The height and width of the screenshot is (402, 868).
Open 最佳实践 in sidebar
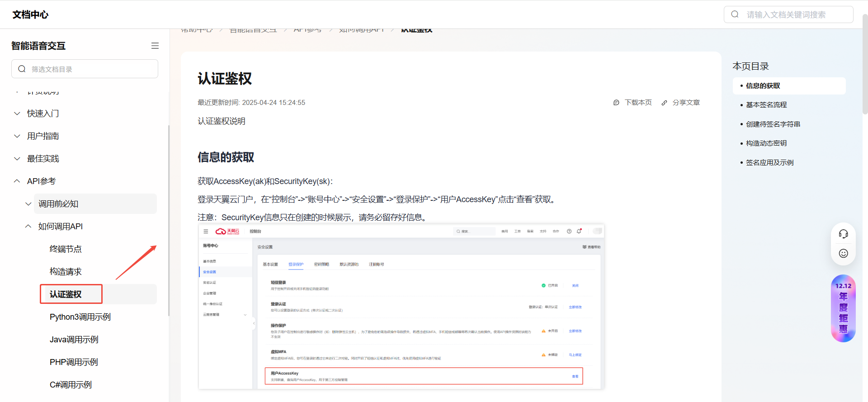point(43,159)
